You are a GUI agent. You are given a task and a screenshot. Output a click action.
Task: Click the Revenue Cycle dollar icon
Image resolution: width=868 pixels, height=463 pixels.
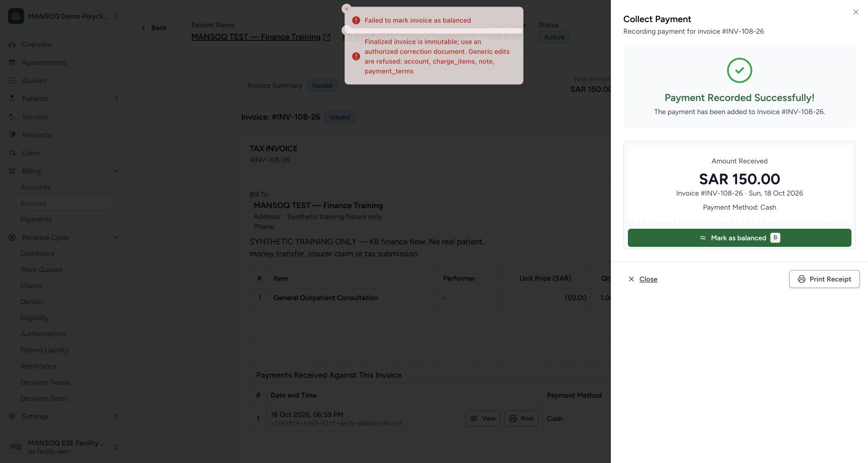[x=12, y=237]
